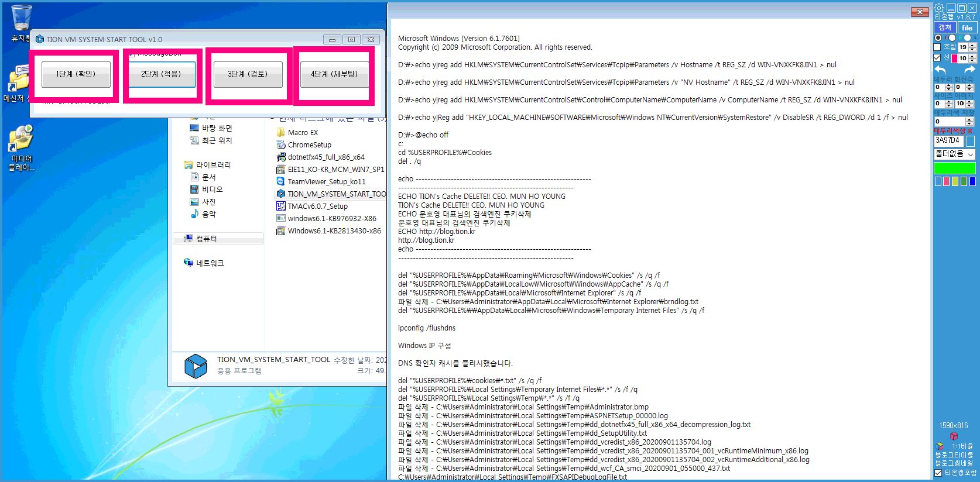This screenshot has width=980, height=482.
Task: Click the 1단계 (확인) button
Action: 76,74
